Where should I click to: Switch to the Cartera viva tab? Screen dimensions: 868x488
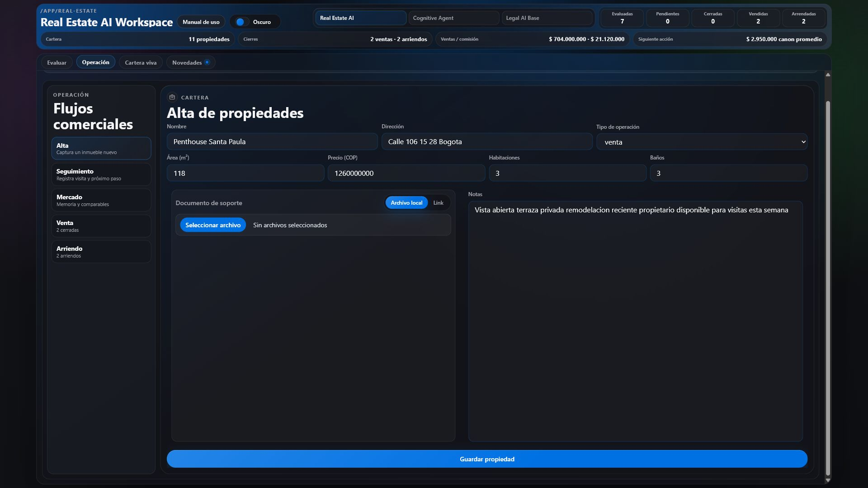pos(141,62)
